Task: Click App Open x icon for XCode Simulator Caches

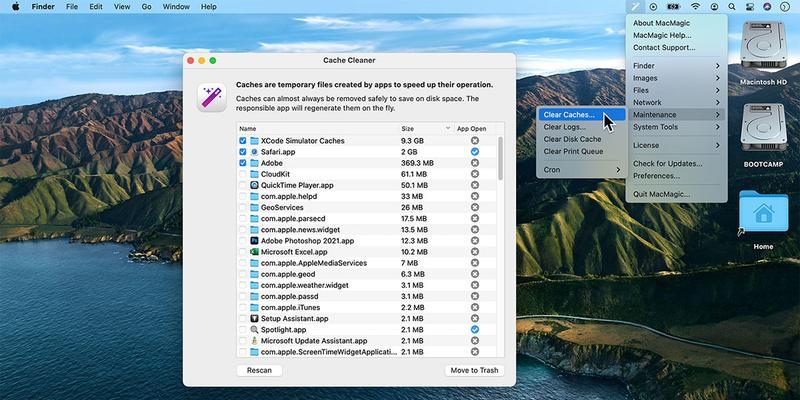Action: tap(474, 140)
